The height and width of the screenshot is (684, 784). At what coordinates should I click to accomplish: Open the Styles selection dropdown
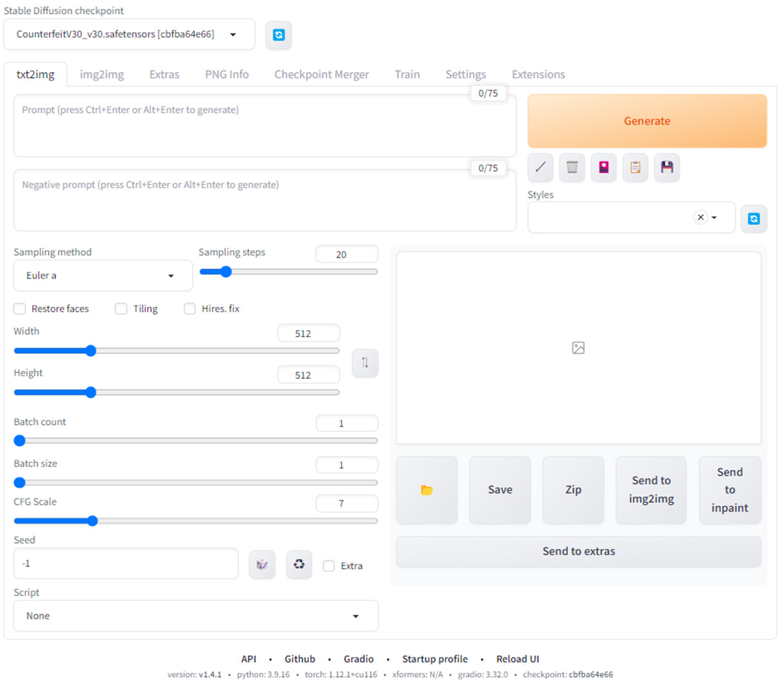(x=714, y=217)
